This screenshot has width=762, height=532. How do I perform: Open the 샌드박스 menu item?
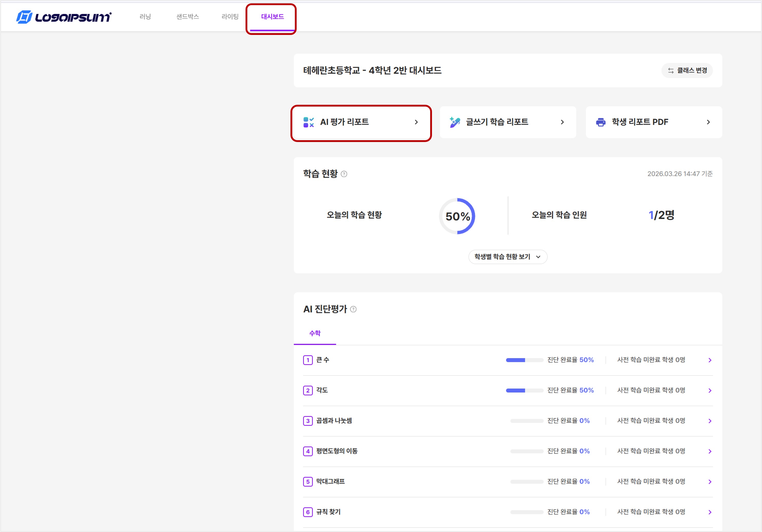(x=187, y=17)
